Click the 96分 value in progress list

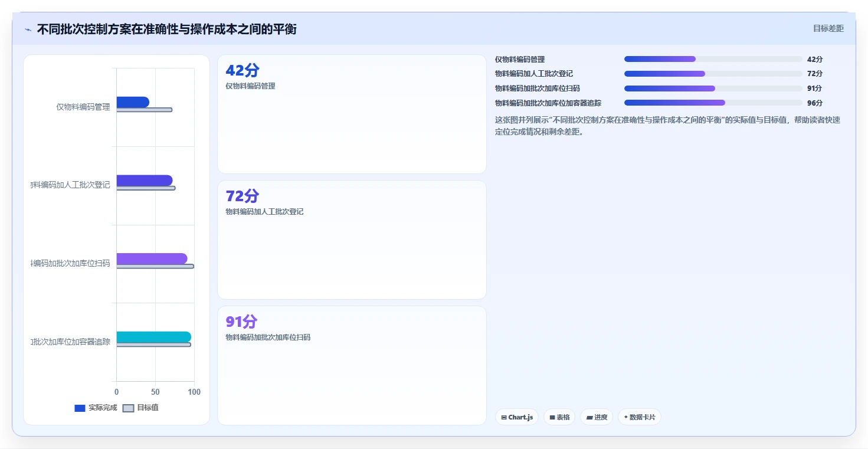pos(815,103)
